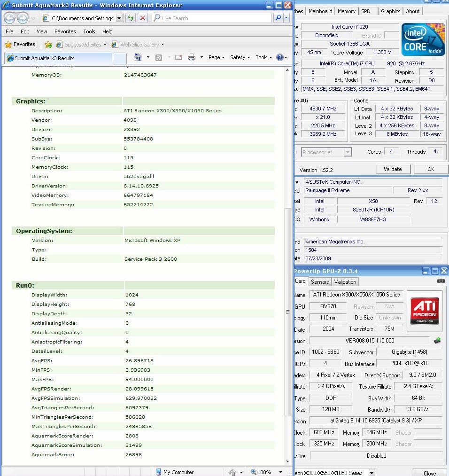
Task: Open the address bar history dropdown
Action: coord(119,18)
